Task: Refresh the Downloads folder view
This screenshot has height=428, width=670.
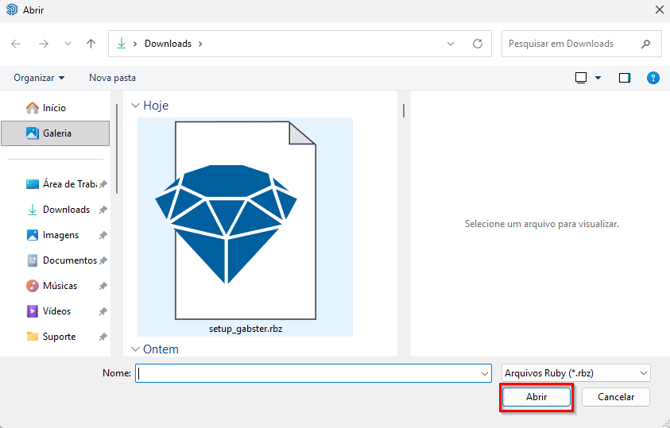Action: pyautogui.click(x=478, y=44)
